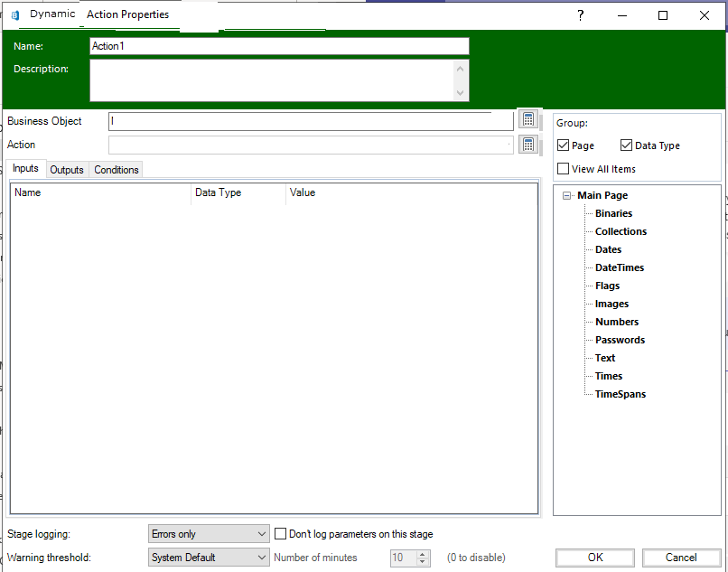Image resolution: width=728 pixels, height=572 pixels.
Task: Click the Cancel button
Action: pos(681,558)
